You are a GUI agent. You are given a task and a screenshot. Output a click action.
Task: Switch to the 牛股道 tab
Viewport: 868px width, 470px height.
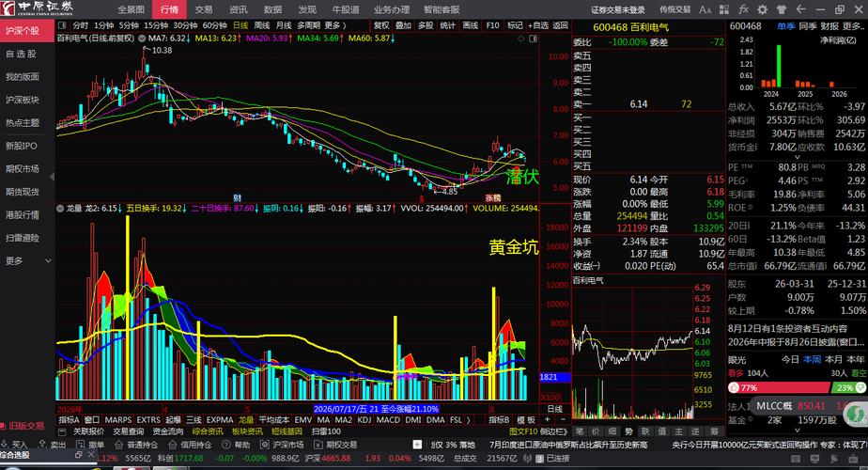coord(346,9)
